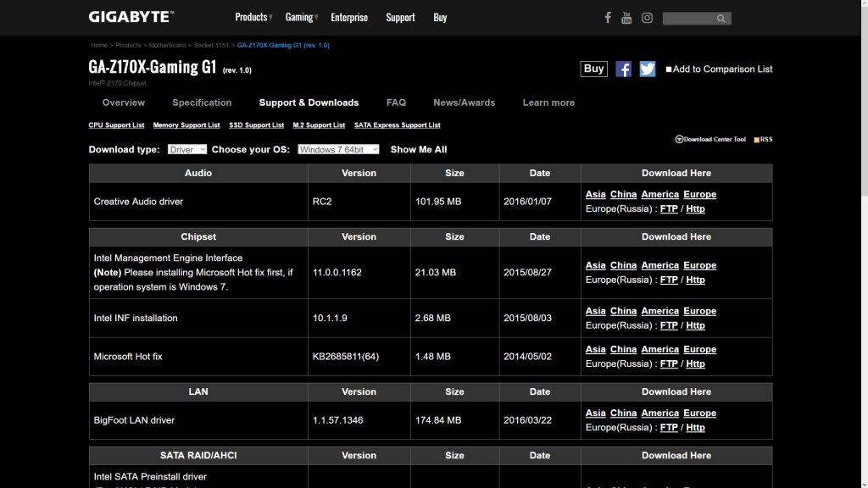Download Management Engine Interface via Russia Http
The width and height of the screenshot is (868, 488).
695,280
